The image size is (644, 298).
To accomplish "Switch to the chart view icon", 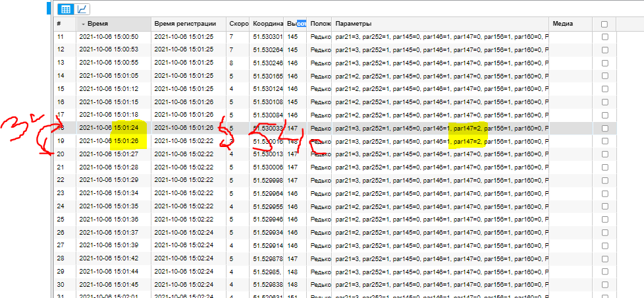I will tap(82, 9).
